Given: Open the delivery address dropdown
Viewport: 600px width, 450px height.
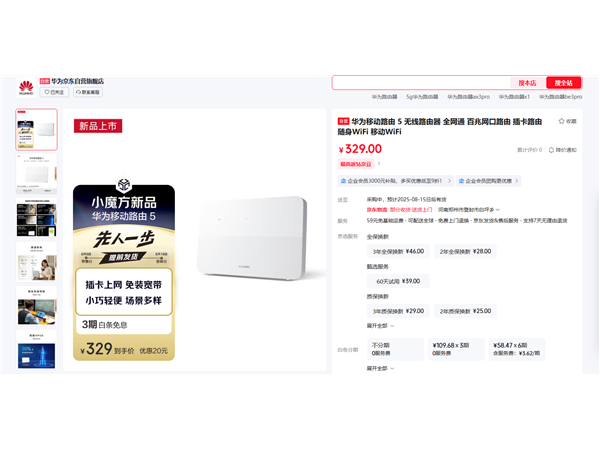Looking at the screenshot, I should (469, 210).
